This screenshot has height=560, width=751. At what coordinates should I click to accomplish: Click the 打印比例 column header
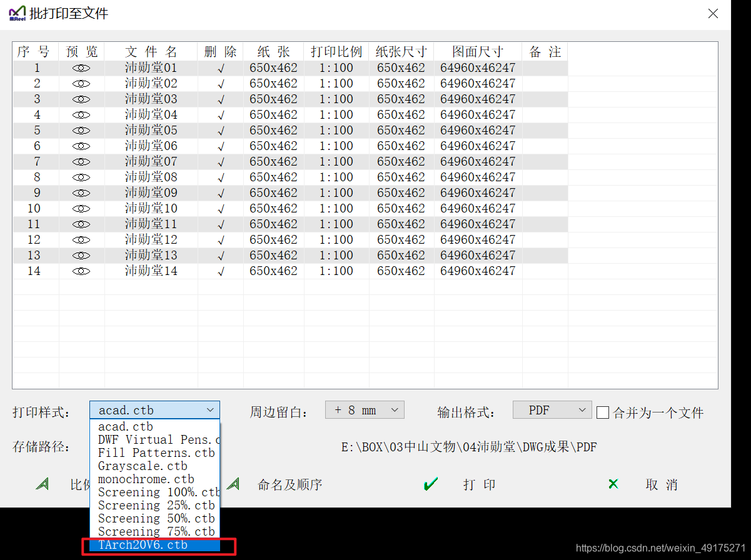[x=336, y=52]
